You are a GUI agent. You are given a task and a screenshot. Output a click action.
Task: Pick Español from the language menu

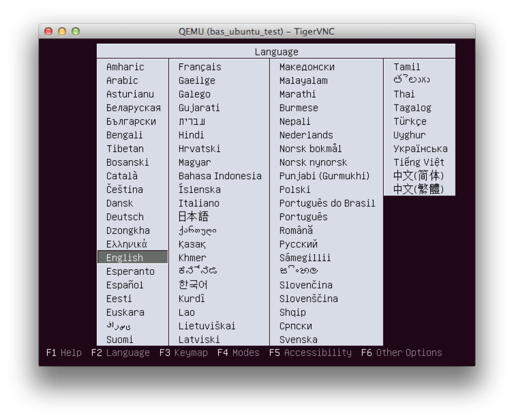click(x=125, y=285)
